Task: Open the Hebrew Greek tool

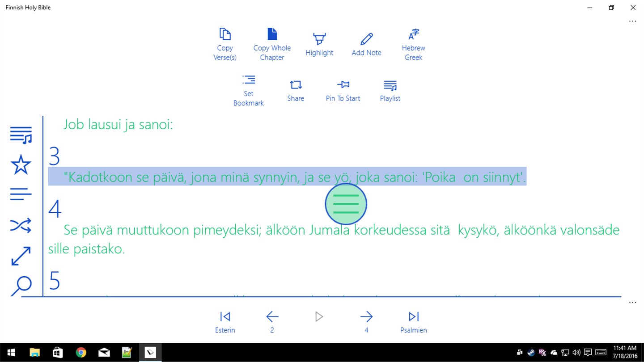Action: (x=414, y=44)
